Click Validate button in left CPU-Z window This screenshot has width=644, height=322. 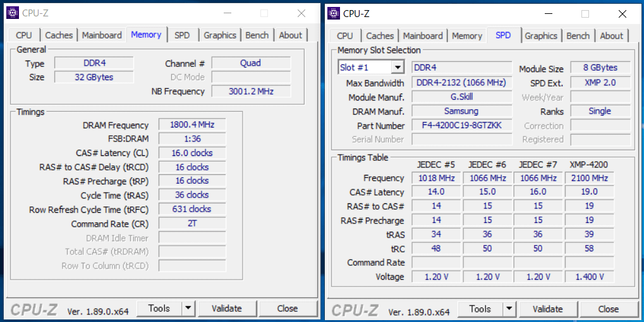[227, 308]
